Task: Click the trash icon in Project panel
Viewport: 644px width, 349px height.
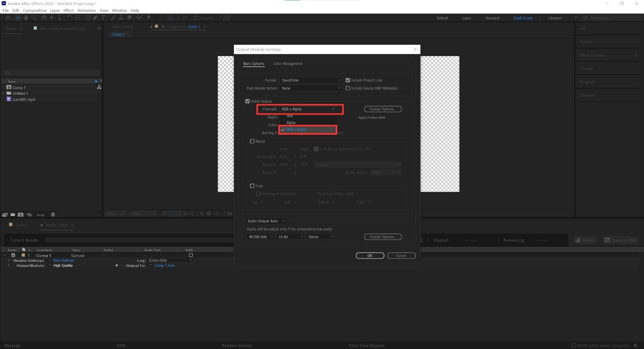Action: 53,215
